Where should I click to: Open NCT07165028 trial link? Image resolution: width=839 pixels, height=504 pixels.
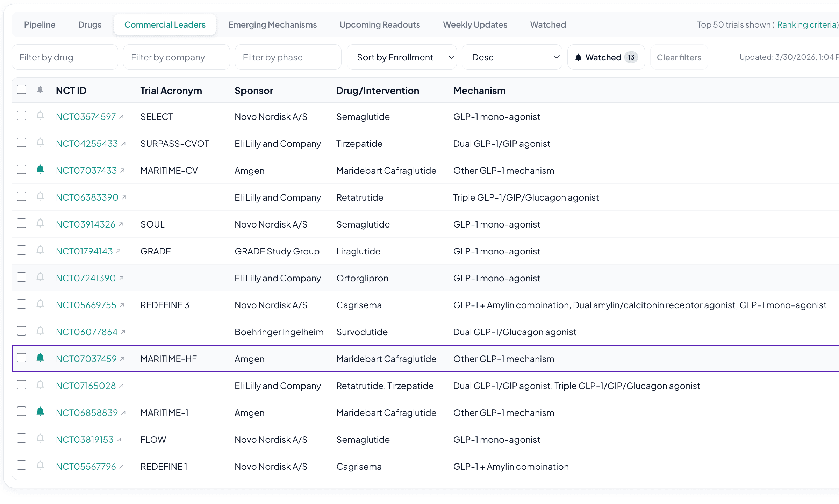(86, 386)
